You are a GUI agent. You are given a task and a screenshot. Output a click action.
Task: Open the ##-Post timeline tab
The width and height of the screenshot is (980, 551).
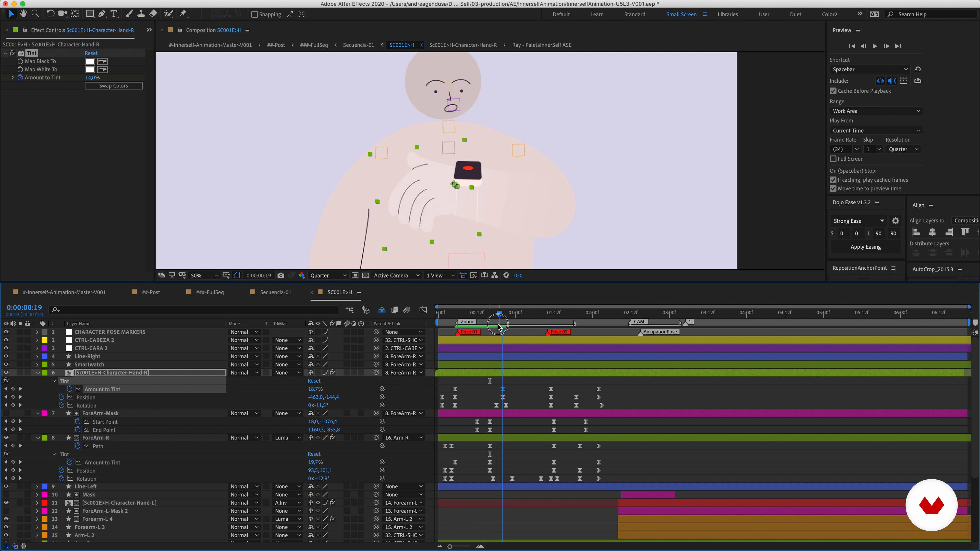pos(151,292)
